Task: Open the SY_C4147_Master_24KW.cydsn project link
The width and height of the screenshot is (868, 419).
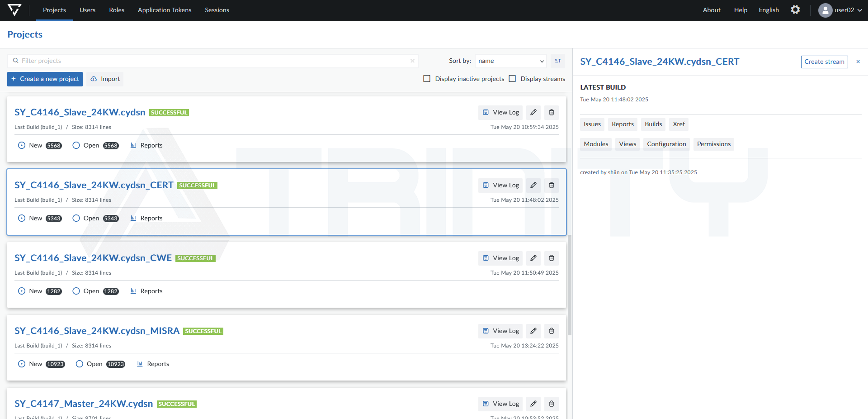Action: click(x=84, y=404)
